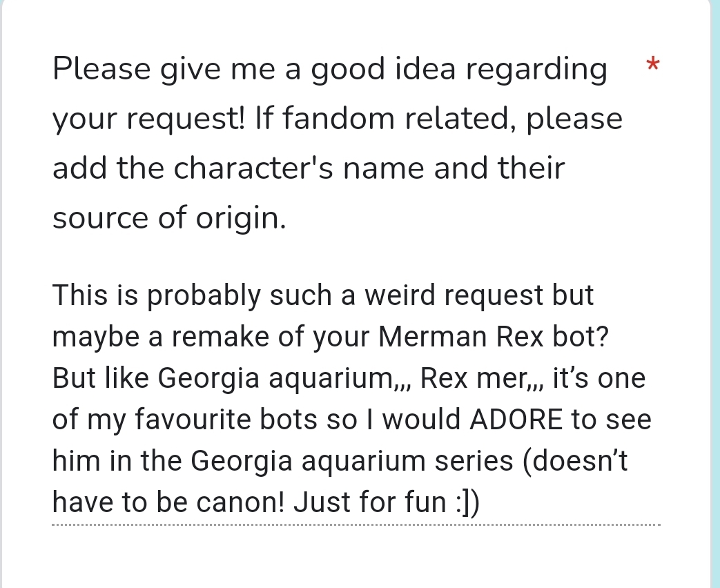
Task: Click 'your request! If fandom related' line
Action: [338, 119]
